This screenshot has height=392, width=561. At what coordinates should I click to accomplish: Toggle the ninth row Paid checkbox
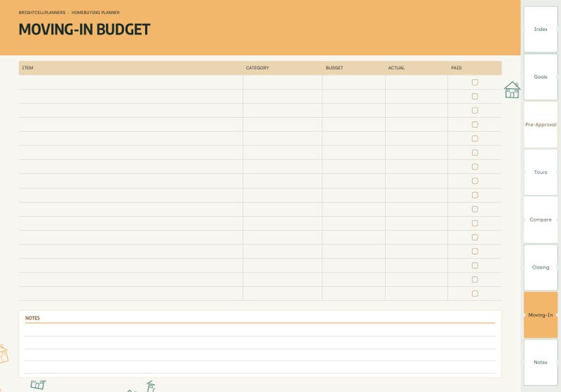pos(475,195)
